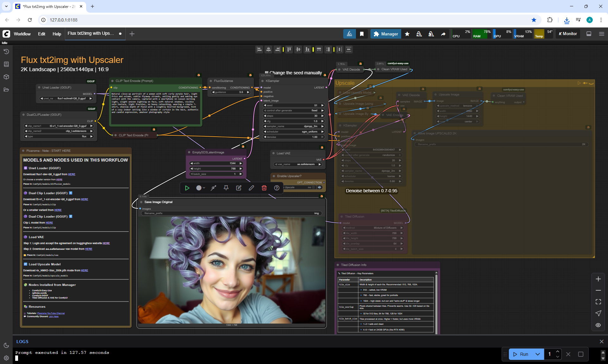Toggle link visibility eye icon
The height and width of the screenshot is (364, 608).
point(598,325)
